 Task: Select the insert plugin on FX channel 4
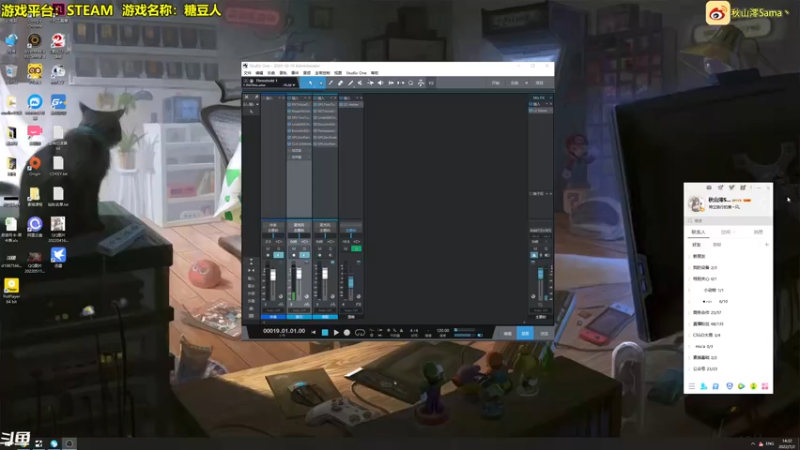pos(351,104)
